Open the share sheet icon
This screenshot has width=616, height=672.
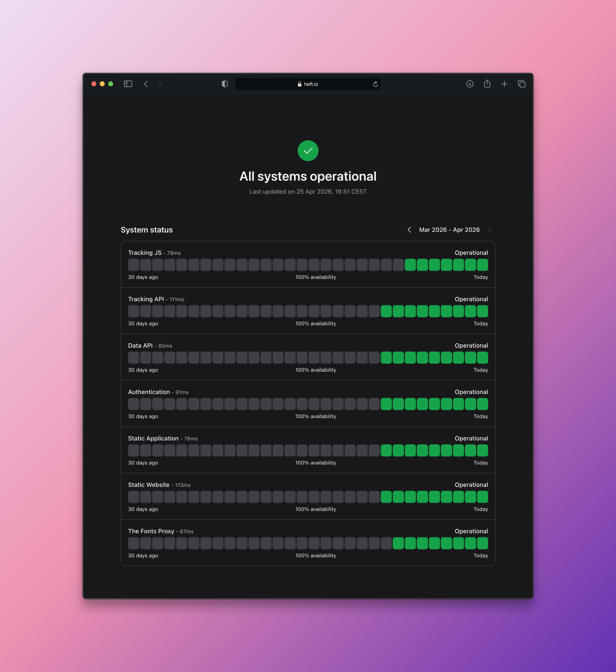(487, 83)
